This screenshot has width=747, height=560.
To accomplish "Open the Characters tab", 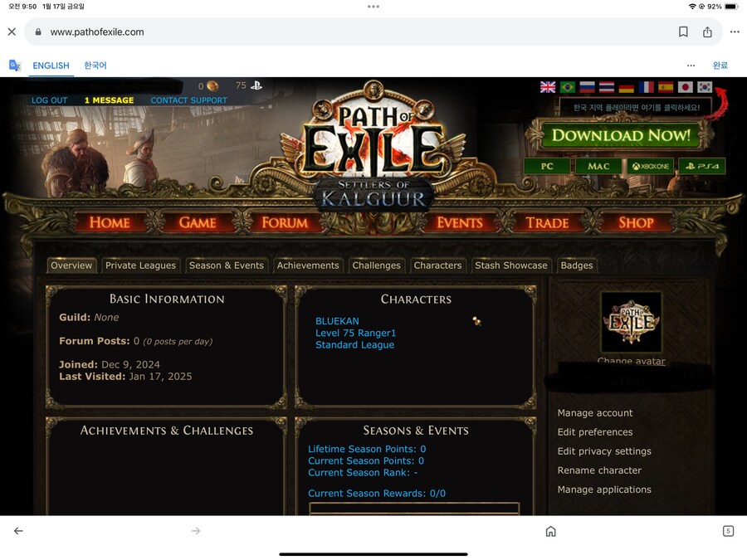I will tap(437, 265).
